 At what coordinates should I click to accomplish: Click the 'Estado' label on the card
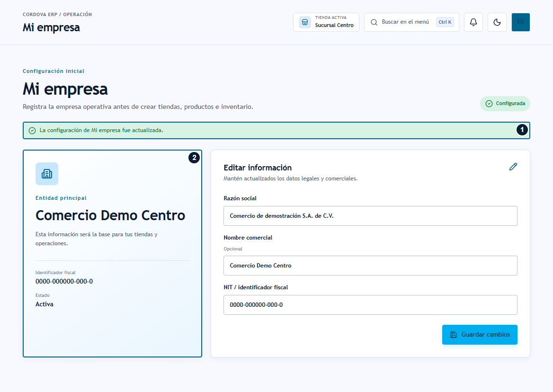pyautogui.click(x=42, y=295)
